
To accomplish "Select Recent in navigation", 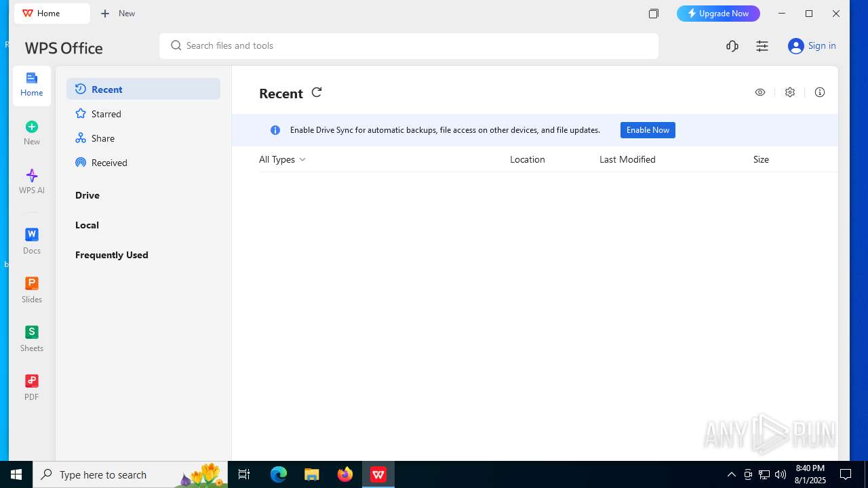I will (143, 89).
